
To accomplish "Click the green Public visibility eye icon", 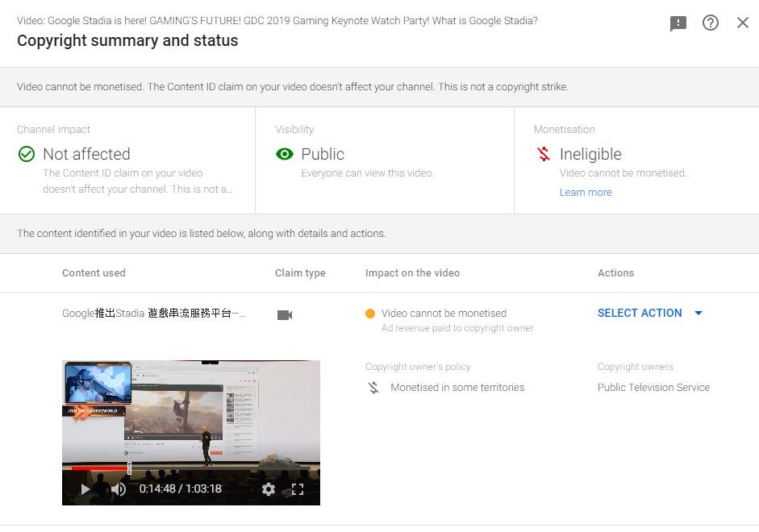I will click(x=285, y=154).
